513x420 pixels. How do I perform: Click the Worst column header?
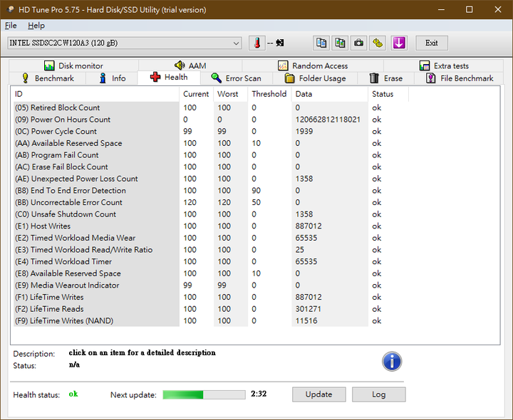(x=230, y=94)
